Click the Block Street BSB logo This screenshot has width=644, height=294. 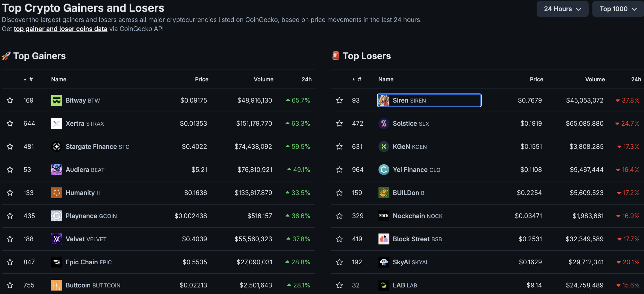pos(384,239)
